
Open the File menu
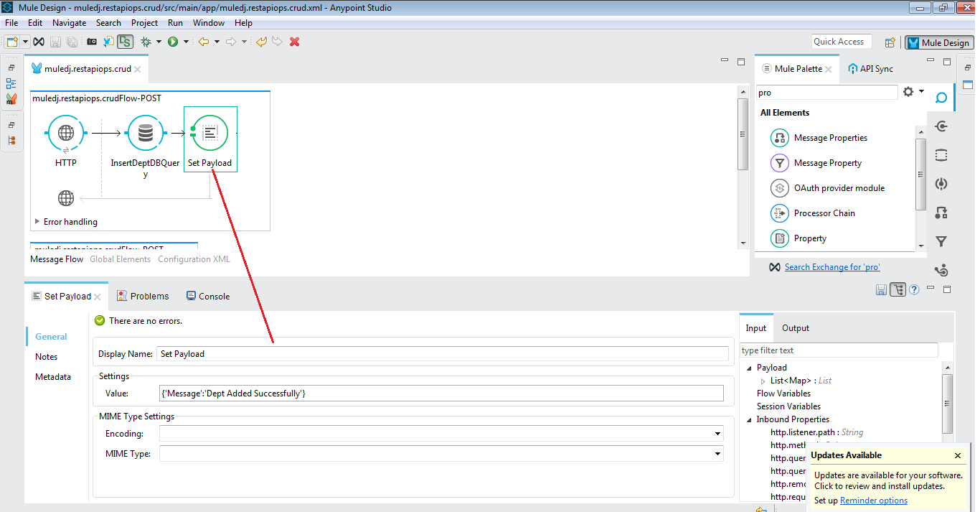[11, 23]
